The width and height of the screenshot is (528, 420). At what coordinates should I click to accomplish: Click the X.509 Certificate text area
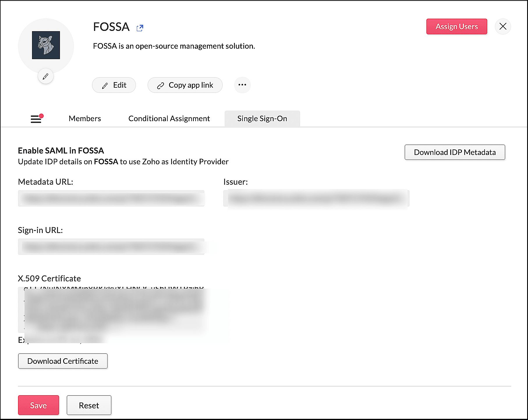[111, 310]
